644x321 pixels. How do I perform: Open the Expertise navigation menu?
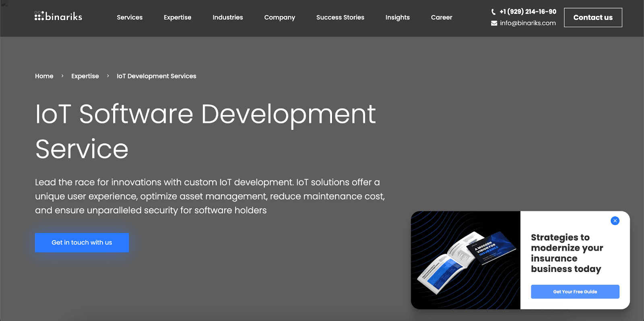[178, 17]
